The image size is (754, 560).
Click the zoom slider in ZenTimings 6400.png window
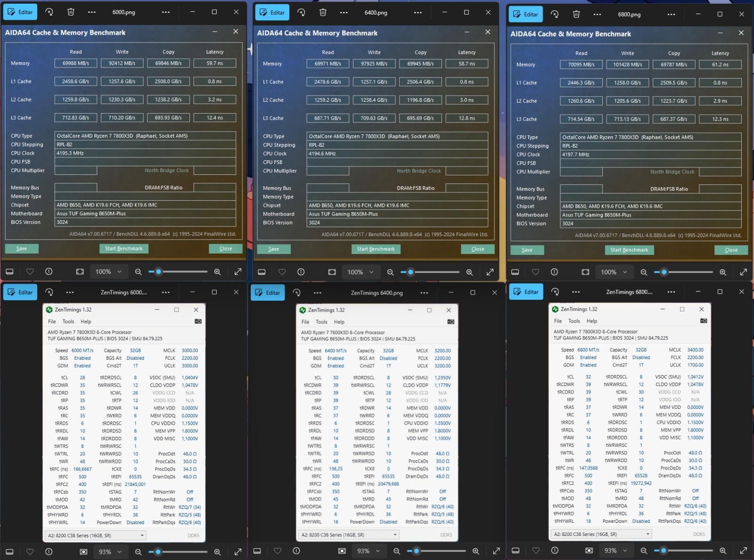(436, 551)
